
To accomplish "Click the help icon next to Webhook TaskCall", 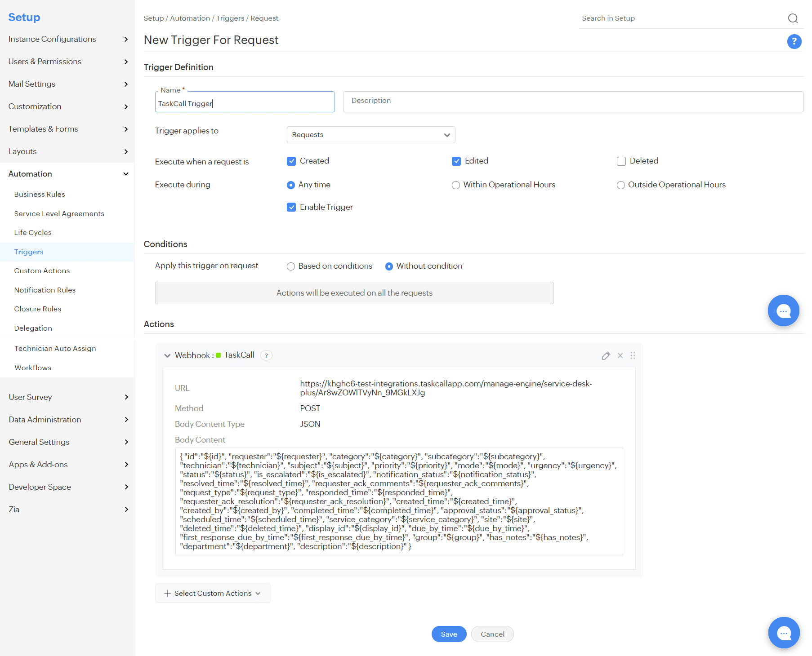I will point(266,355).
